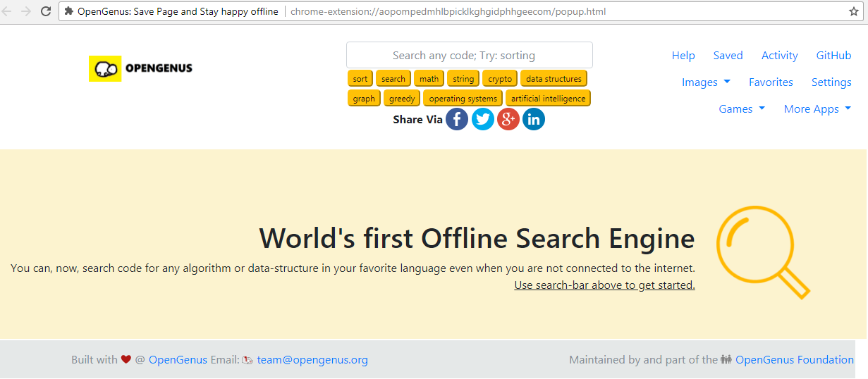
Task: Expand the Images dropdown
Action: [x=706, y=82]
